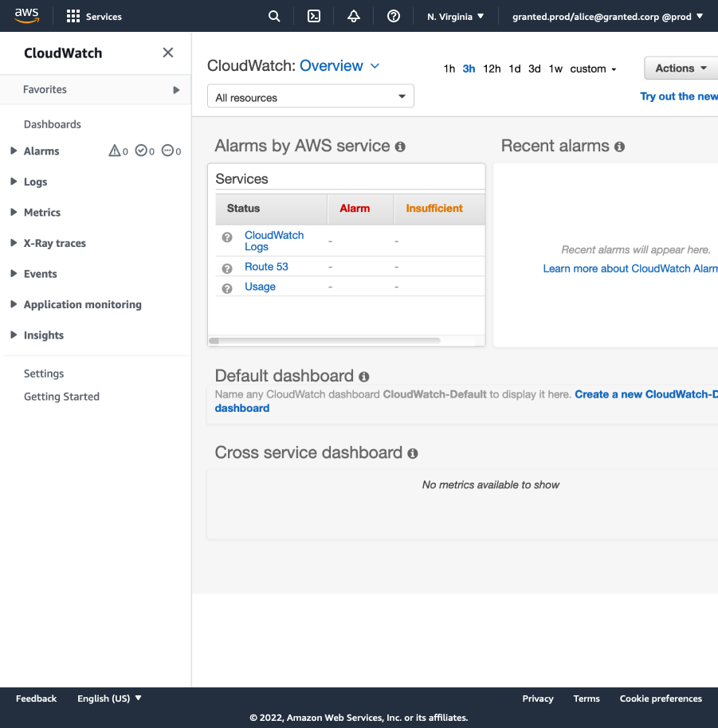The height and width of the screenshot is (728, 718).
Task: Open the Route 53 service link
Action: point(266,267)
